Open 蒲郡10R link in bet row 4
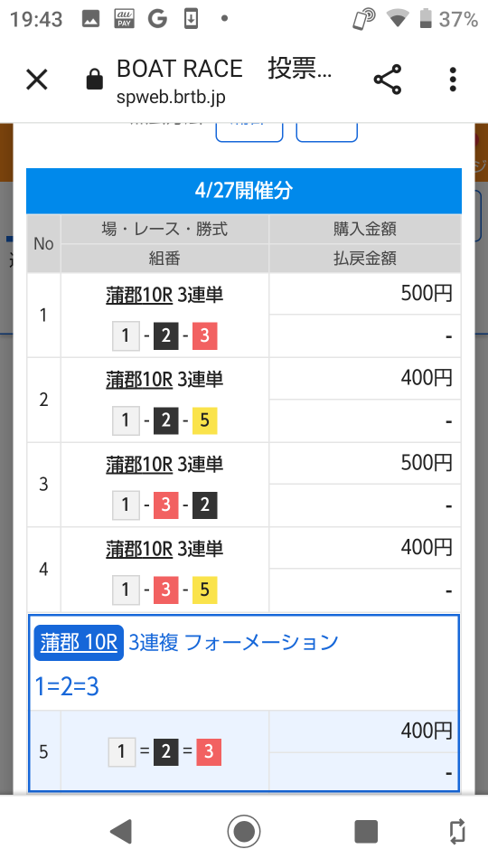Image resolution: width=488 pixels, height=868 pixels. tap(139, 549)
